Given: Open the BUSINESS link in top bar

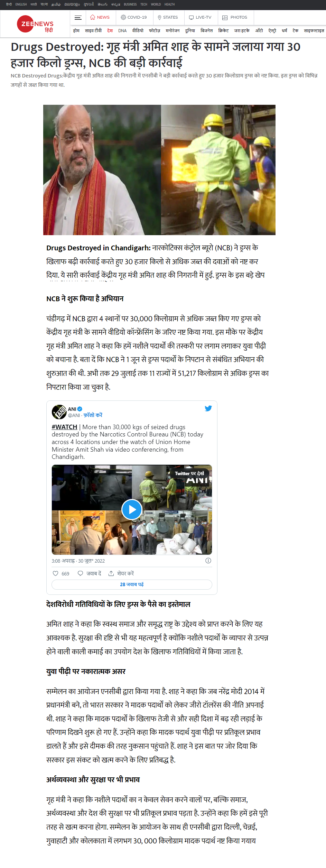Looking at the screenshot, I should (x=130, y=4).
